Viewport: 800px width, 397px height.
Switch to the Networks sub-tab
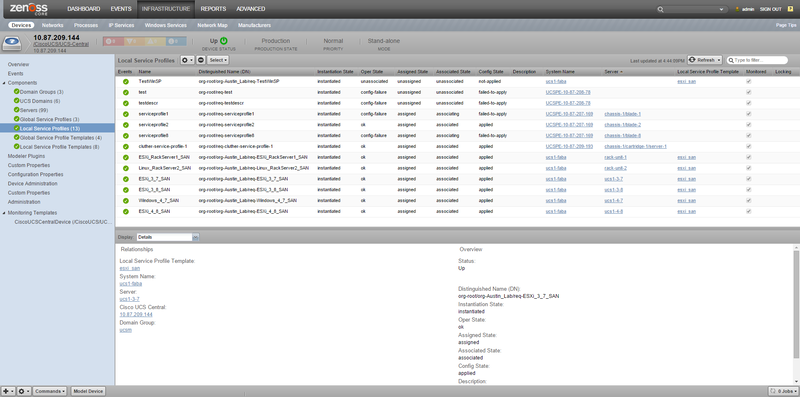[53, 25]
